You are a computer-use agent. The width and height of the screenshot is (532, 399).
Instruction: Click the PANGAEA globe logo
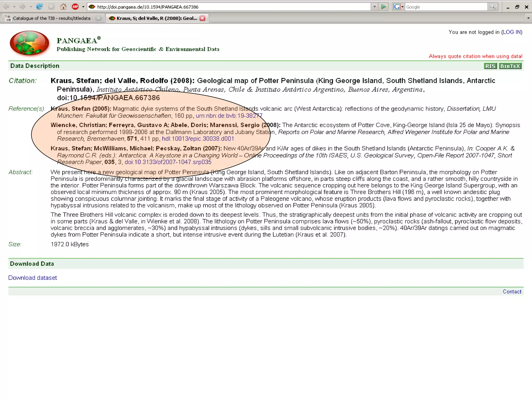pos(29,43)
